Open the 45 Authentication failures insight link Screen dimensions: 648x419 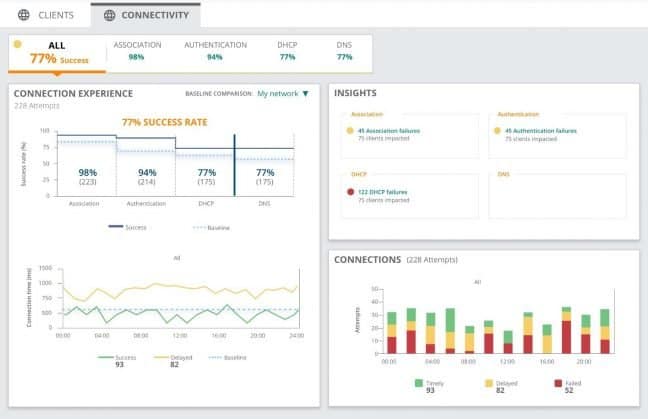(x=541, y=131)
